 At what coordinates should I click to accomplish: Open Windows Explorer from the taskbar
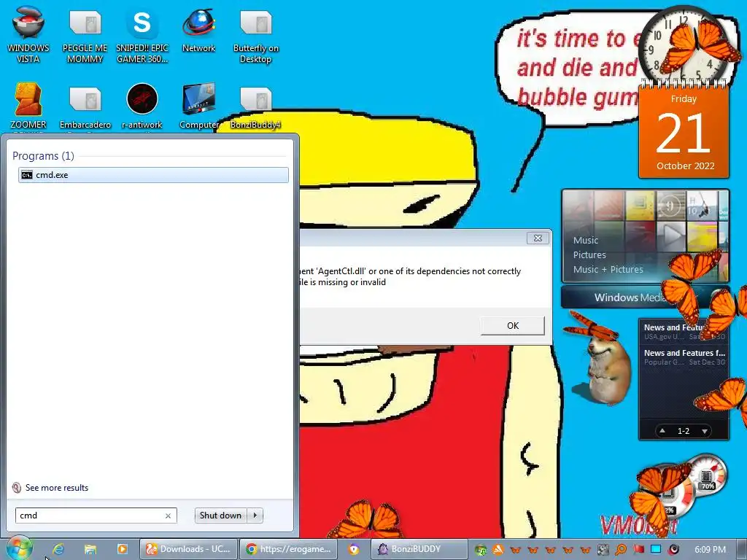[90, 549]
